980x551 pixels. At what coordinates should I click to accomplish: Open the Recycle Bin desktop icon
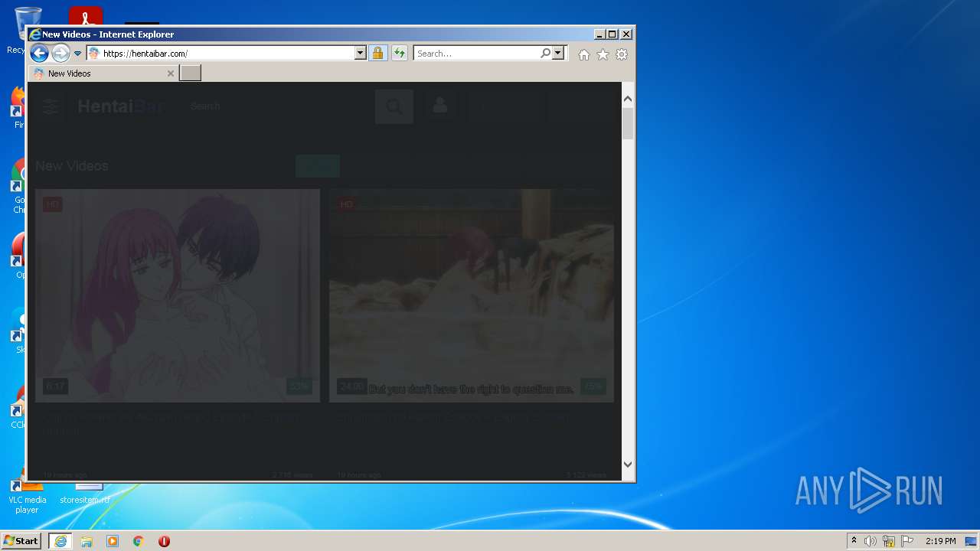click(x=27, y=29)
